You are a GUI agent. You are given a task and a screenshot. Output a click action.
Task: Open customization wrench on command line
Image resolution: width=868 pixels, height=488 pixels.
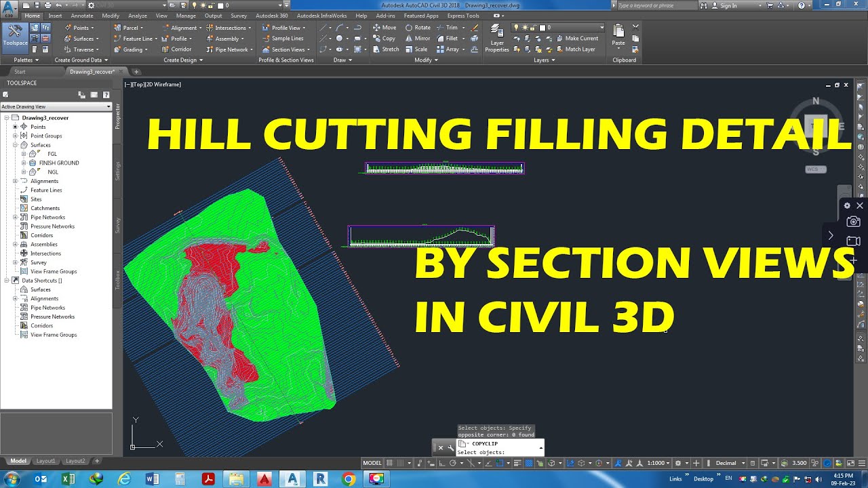click(451, 447)
